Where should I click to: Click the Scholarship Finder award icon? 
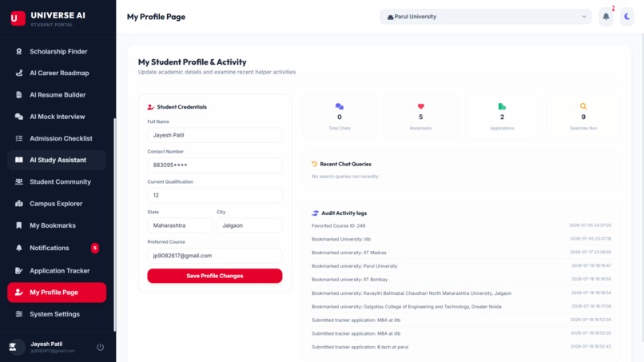pos(19,51)
